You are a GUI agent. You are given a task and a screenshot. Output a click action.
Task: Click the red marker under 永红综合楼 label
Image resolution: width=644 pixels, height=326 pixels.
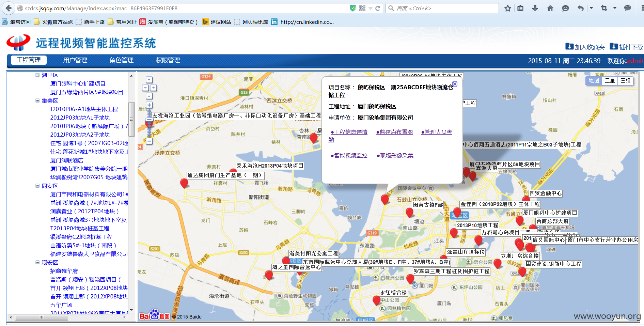376,300
